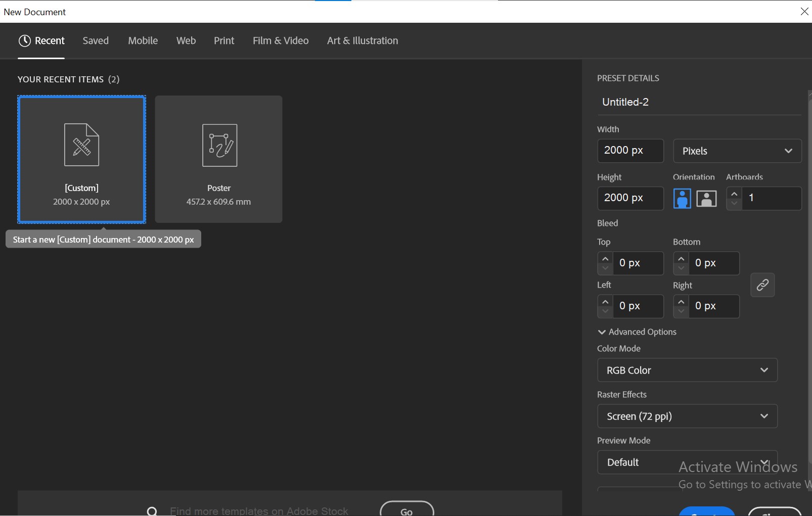
Task: Switch to the Mobile tab
Action: pos(143,40)
